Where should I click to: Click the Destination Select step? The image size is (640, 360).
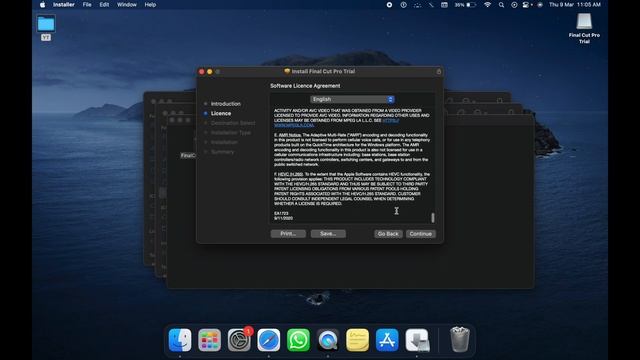pos(233,123)
